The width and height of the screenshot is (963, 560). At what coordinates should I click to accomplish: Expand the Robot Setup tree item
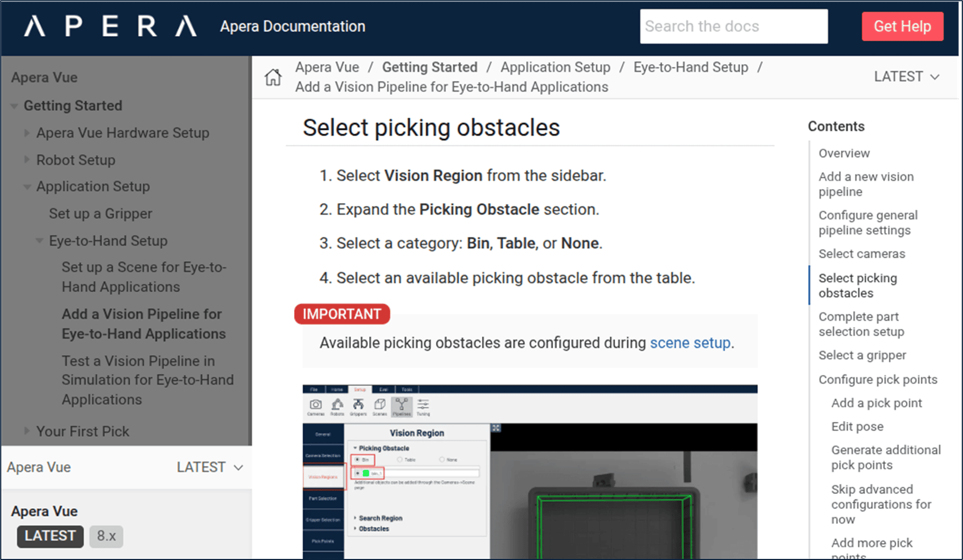click(27, 160)
